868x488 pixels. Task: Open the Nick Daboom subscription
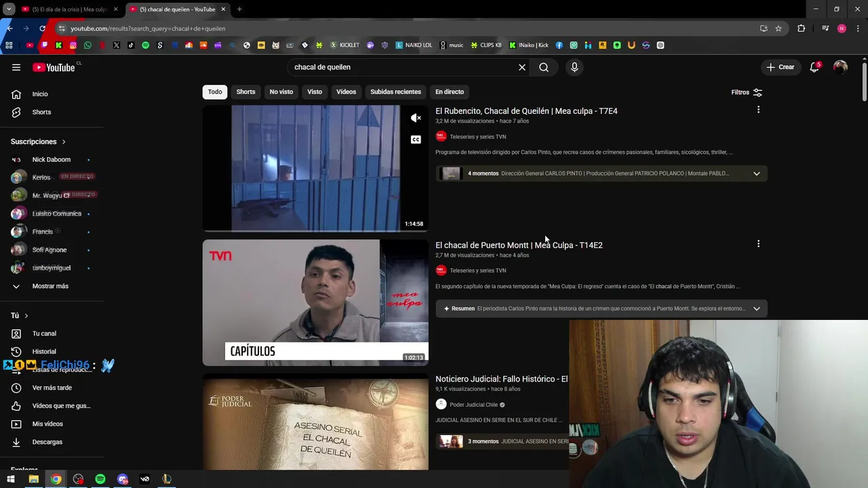point(52,159)
